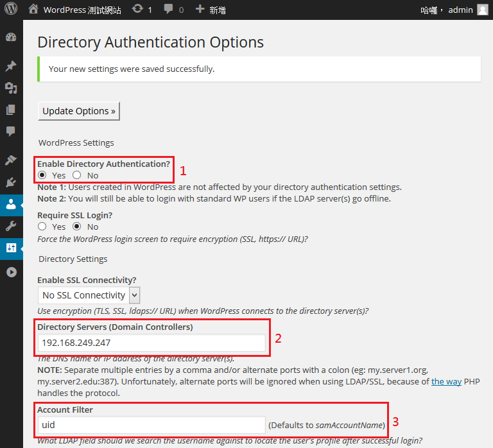Select No for Enable Directory Authentication
Image resolution: width=493 pixels, height=448 pixels.
pyautogui.click(x=77, y=175)
